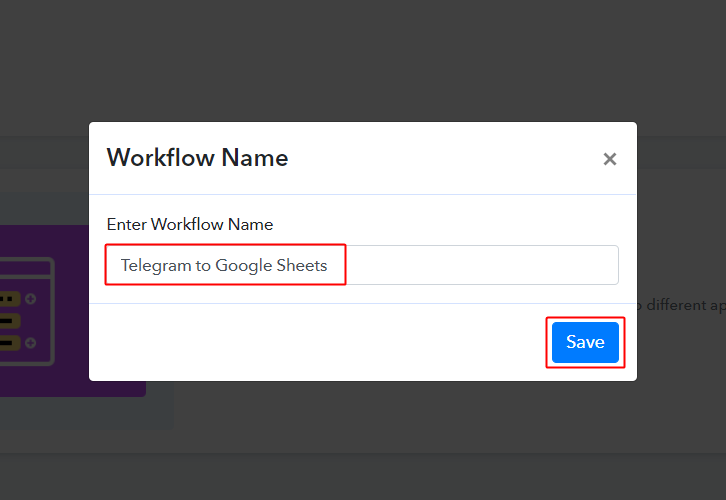Viewport: 726px width, 500px height.
Task: Click the "Workflow Name" dialog title
Action: (198, 157)
